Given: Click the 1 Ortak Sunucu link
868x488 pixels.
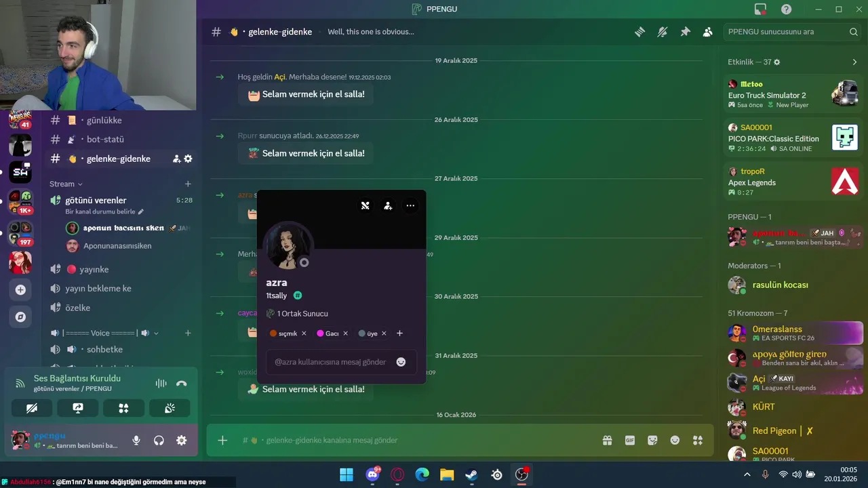Looking at the screenshot, I should (297, 314).
